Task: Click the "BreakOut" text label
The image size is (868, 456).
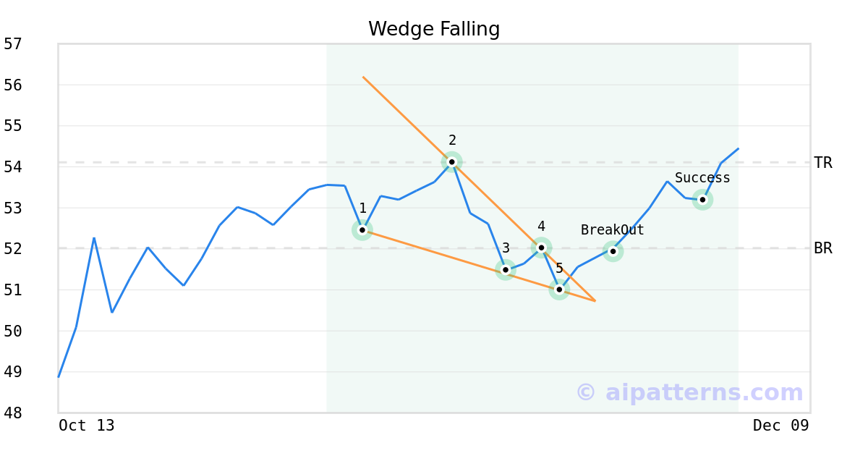Action: pyautogui.click(x=612, y=230)
